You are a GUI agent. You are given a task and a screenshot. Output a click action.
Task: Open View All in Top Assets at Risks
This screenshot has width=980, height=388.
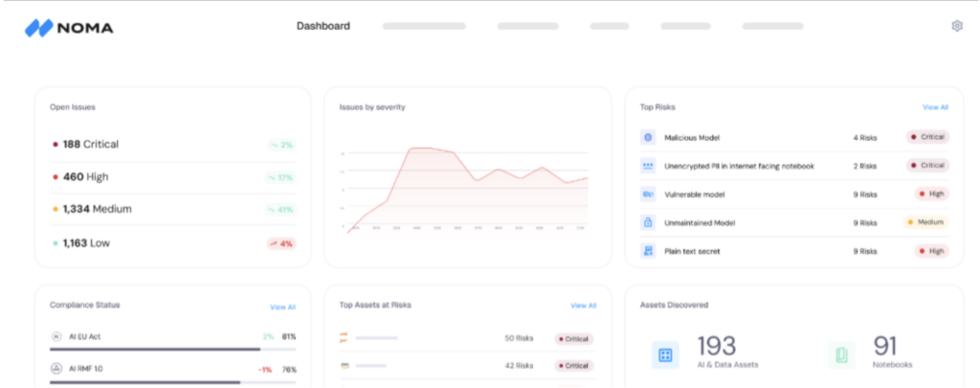coord(583,306)
